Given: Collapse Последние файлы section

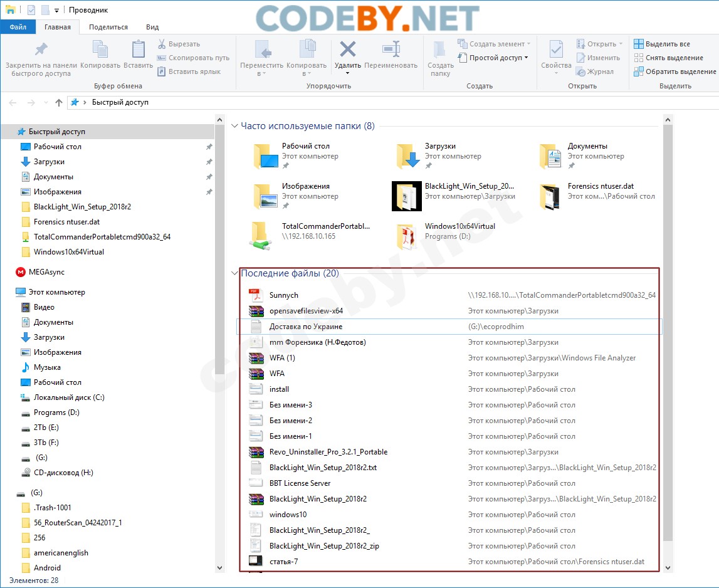Looking at the screenshot, I should tap(234, 273).
